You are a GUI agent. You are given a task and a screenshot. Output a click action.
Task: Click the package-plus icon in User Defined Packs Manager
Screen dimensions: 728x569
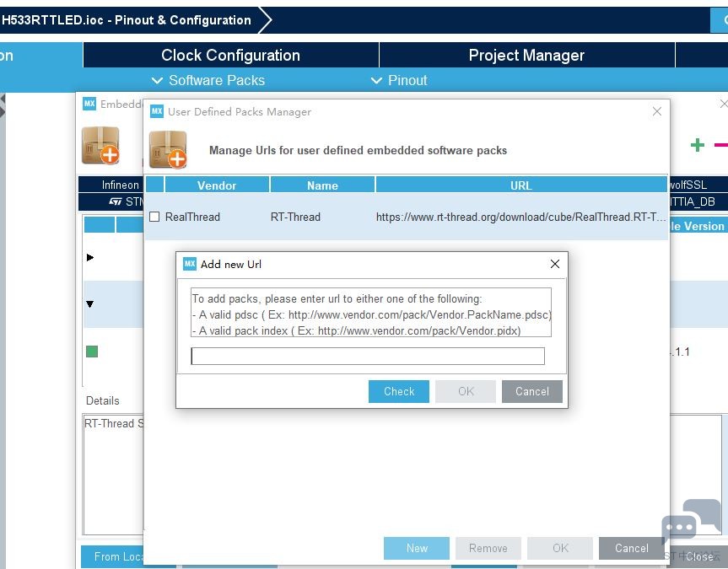[x=168, y=149]
